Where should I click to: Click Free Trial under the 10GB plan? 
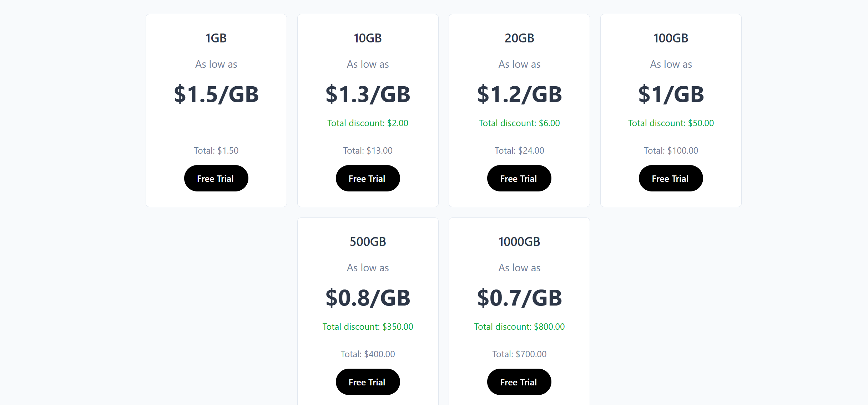(368, 178)
